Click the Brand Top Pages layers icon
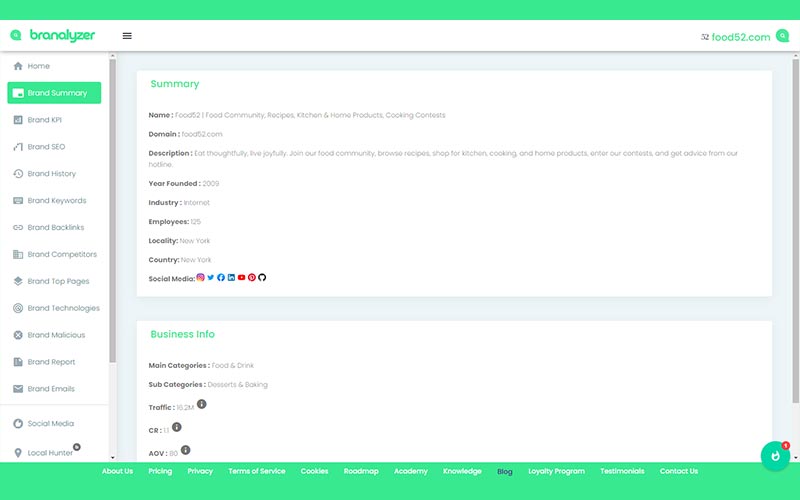Viewport: 800px width, 500px height. 18,281
